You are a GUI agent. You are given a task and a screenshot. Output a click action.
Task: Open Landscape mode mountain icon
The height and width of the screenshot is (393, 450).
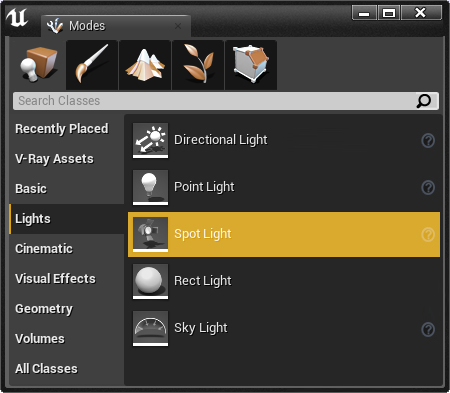click(x=145, y=65)
